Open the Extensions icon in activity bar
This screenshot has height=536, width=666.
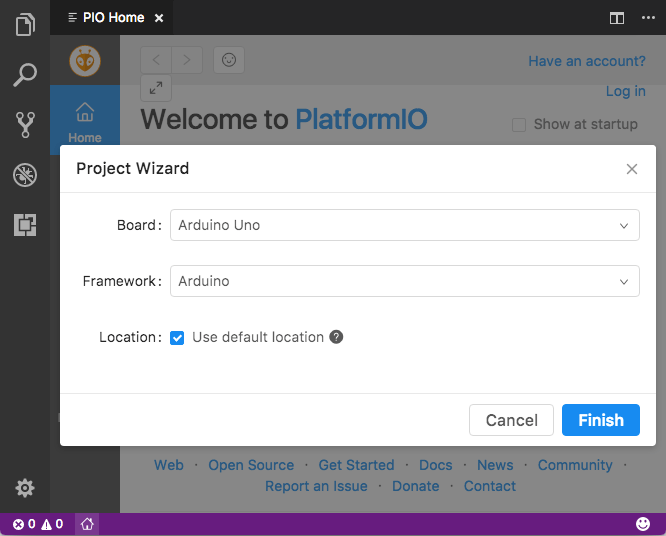click(x=25, y=225)
